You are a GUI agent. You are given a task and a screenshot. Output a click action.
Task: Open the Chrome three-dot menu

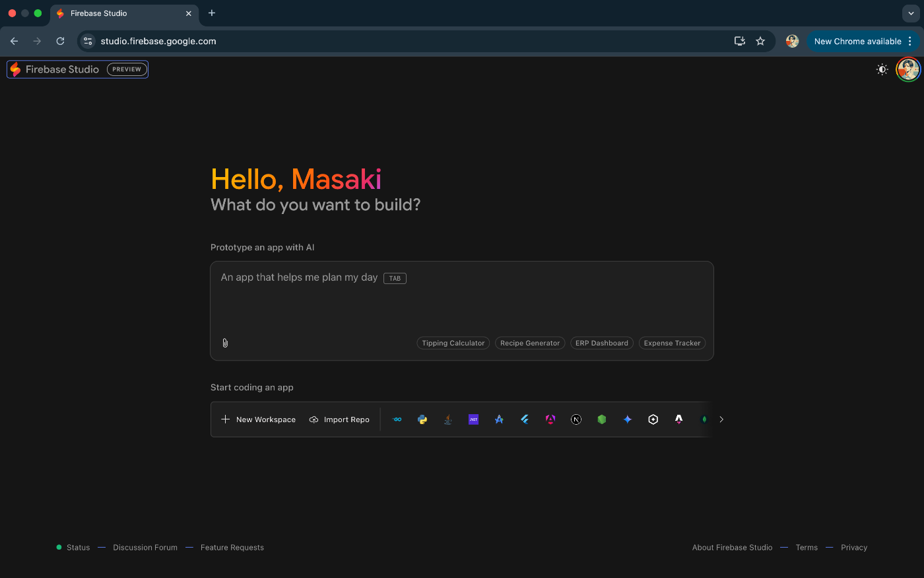point(910,41)
